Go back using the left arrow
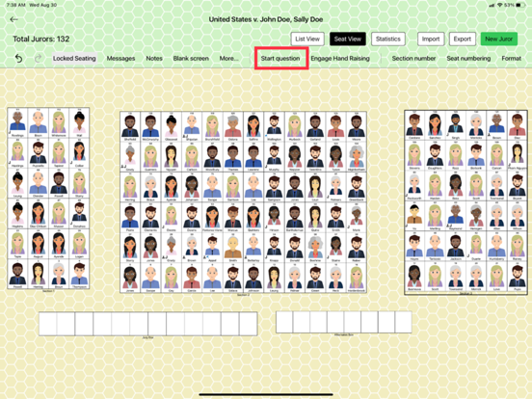The height and width of the screenshot is (399, 532). pos(13,19)
